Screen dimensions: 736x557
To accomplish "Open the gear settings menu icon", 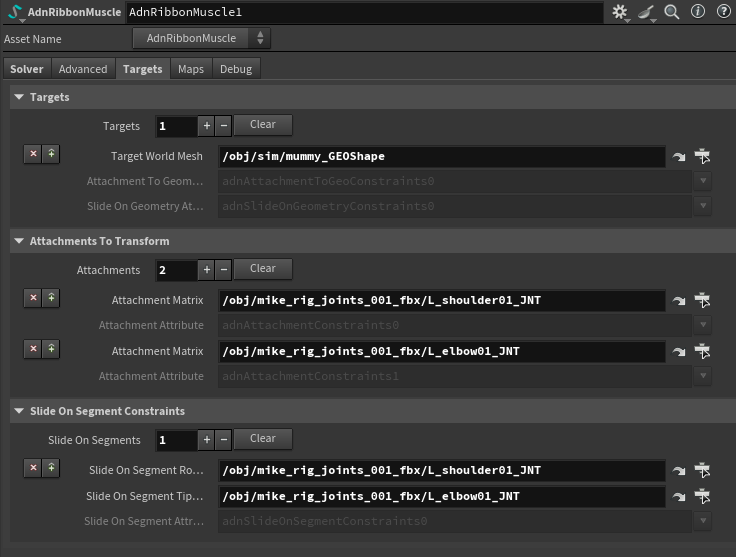I will pos(620,12).
